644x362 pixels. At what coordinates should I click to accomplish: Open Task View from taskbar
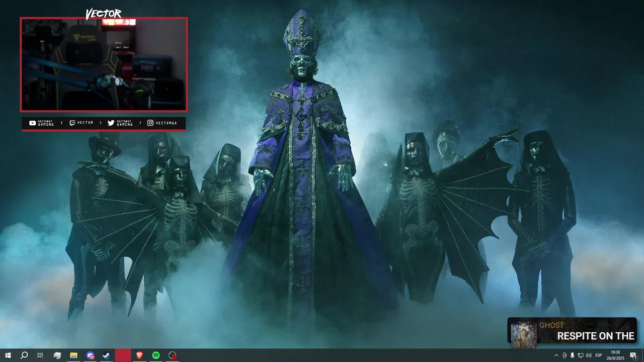pos(40,355)
